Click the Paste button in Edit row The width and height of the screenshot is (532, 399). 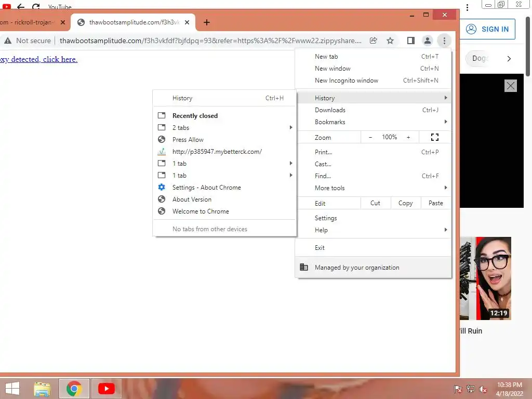click(436, 203)
